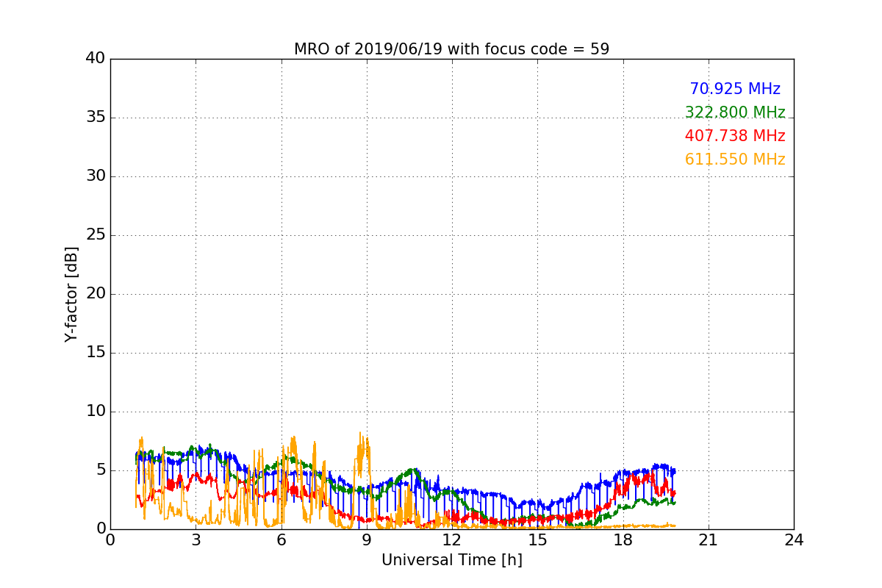This screenshot has width=882, height=588.
Task: Select the 611.550 MHz legend label
Action: point(735,159)
